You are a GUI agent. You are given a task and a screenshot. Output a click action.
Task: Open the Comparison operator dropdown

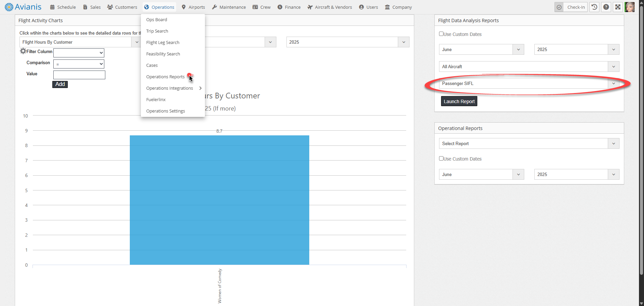(x=79, y=64)
